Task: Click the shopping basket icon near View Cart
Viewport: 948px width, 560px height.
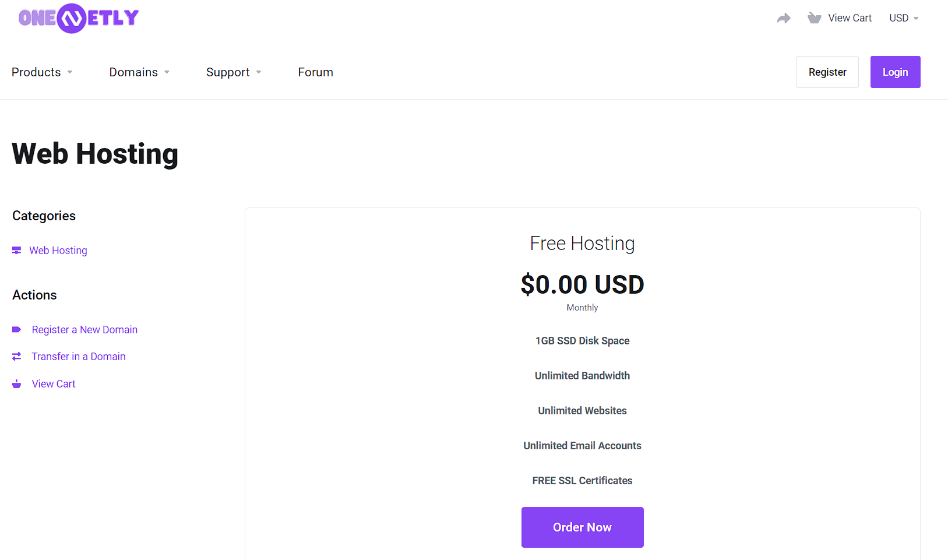Action: (814, 18)
